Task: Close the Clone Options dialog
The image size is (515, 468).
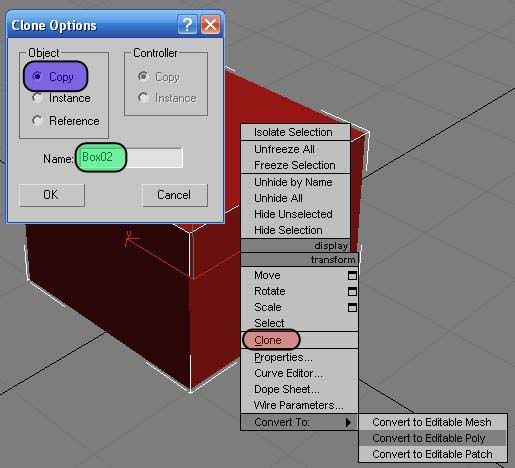Action: pyautogui.click(x=210, y=25)
